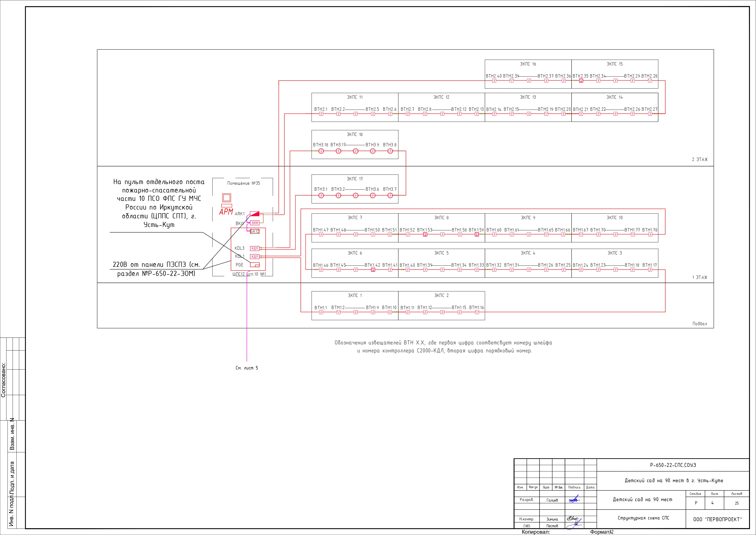Click the КДЛ controller icon labeled KDL3
Image resolution: width=756 pixels, height=535 pixels.
(255, 249)
